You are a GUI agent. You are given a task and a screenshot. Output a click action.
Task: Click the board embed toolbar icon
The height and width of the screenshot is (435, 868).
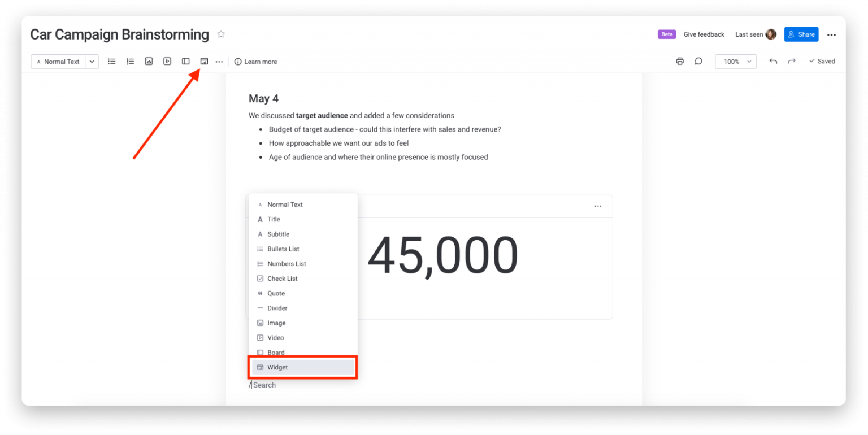pos(186,62)
